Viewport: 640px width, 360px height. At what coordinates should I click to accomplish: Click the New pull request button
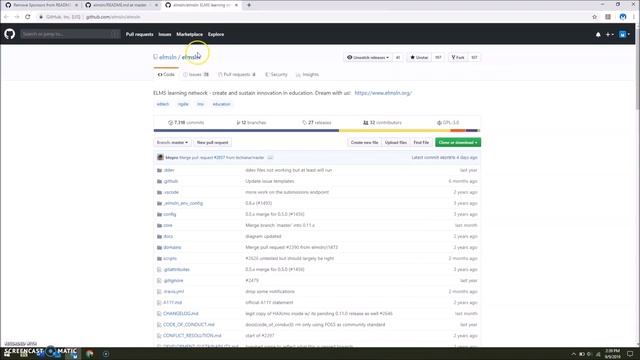(212, 142)
